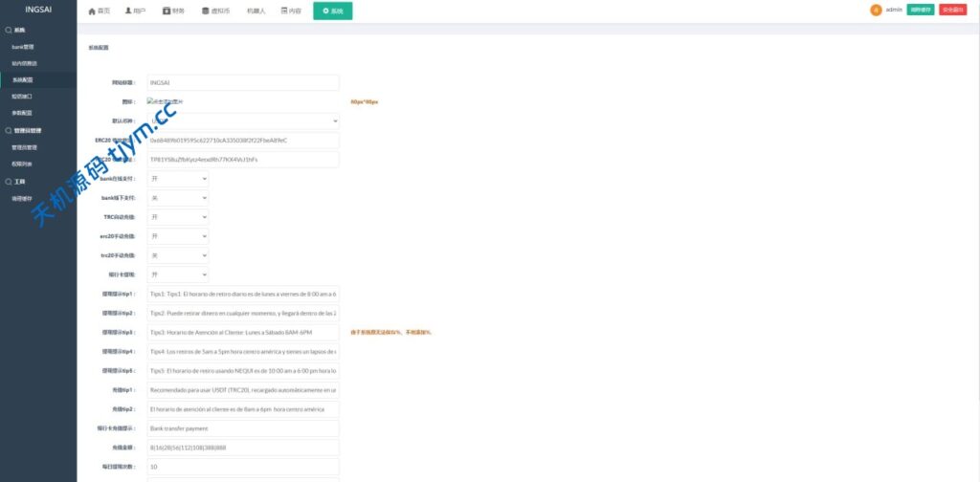This screenshot has height=482, width=980.
Task: Open the bank offline payment dropdown
Action: click(x=177, y=198)
